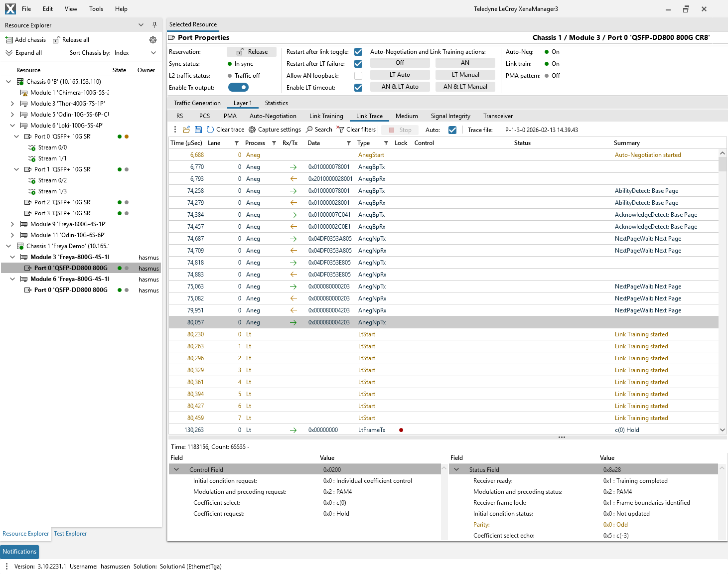This screenshot has width=728, height=574.
Task: Expand Module 9 'Freya-800G-4S-1P'
Action: 11,224
